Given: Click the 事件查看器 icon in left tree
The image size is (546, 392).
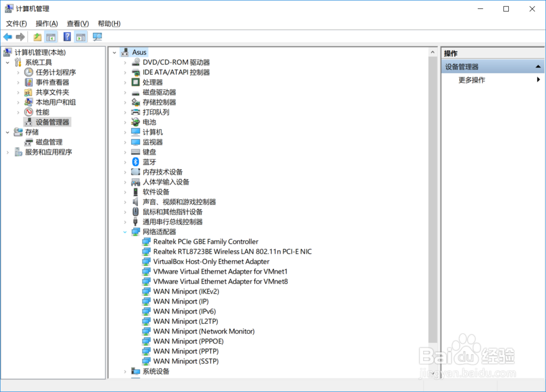Looking at the screenshot, I should (28, 82).
